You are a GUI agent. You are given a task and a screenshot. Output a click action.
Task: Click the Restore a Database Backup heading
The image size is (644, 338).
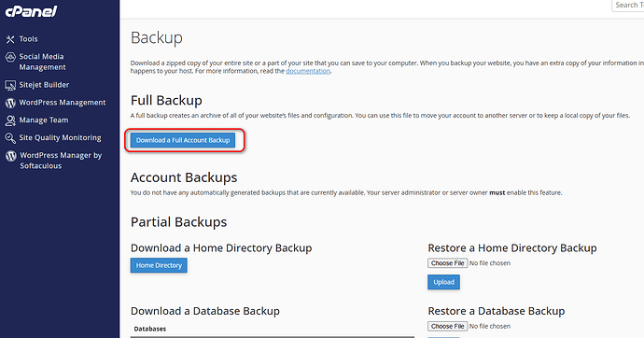497,311
